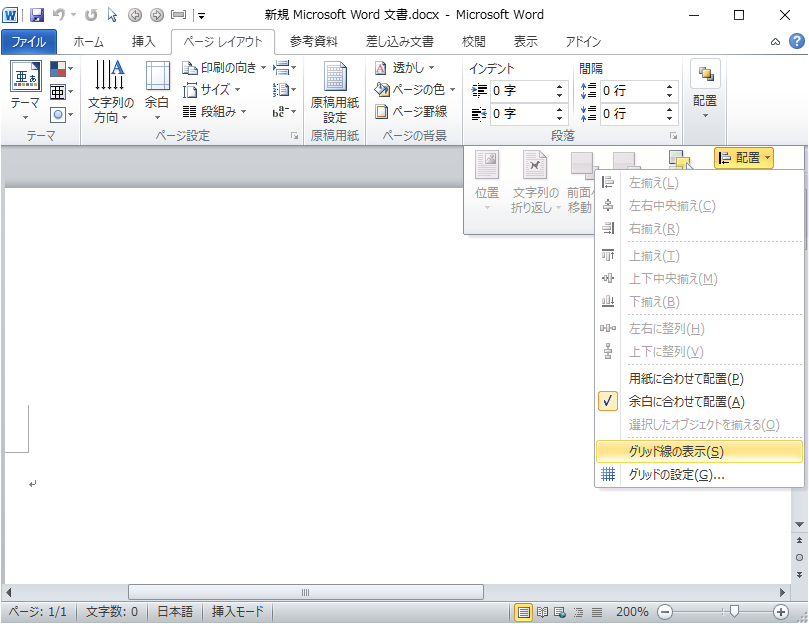Customize Quick Access Toolbar dropdown arrow
This screenshot has height=624, width=809.
[x=202, y=15]
